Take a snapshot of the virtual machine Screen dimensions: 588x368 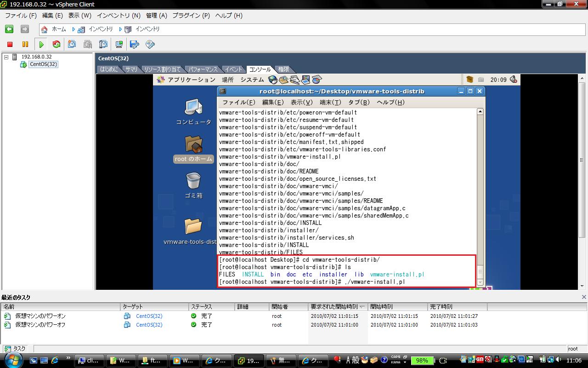(72, 44)
